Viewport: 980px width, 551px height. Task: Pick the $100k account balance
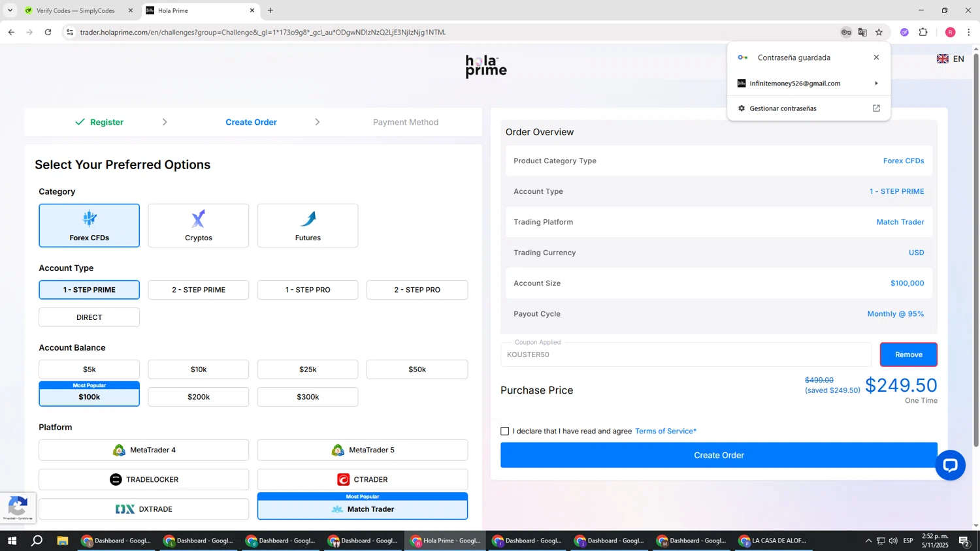pyautogui.click(x=89, y=394)
